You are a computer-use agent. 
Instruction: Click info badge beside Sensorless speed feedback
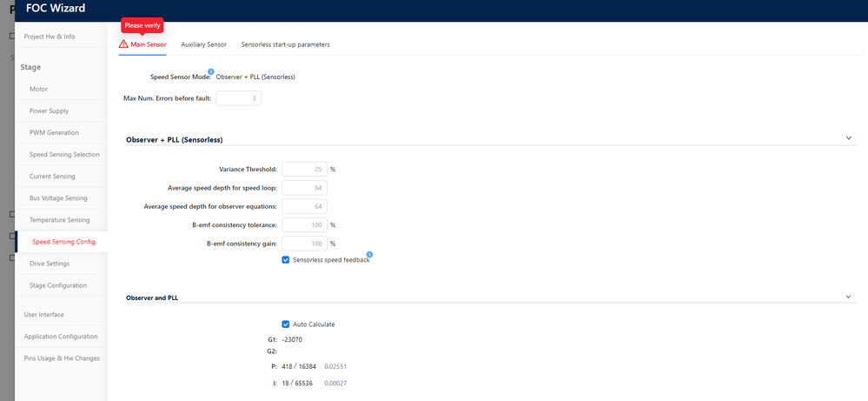point(370,254)
